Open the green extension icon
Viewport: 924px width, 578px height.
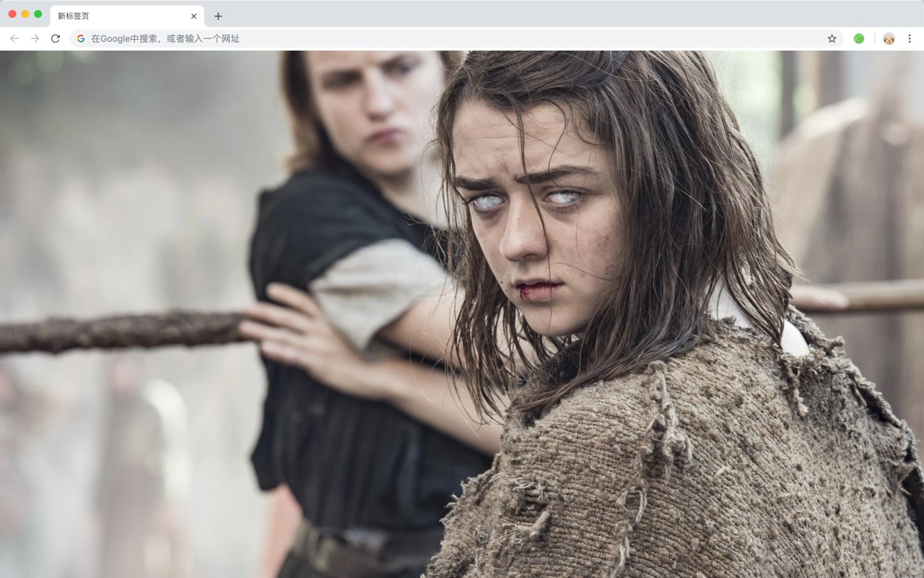pyautogui.click(x=859, y=38)
